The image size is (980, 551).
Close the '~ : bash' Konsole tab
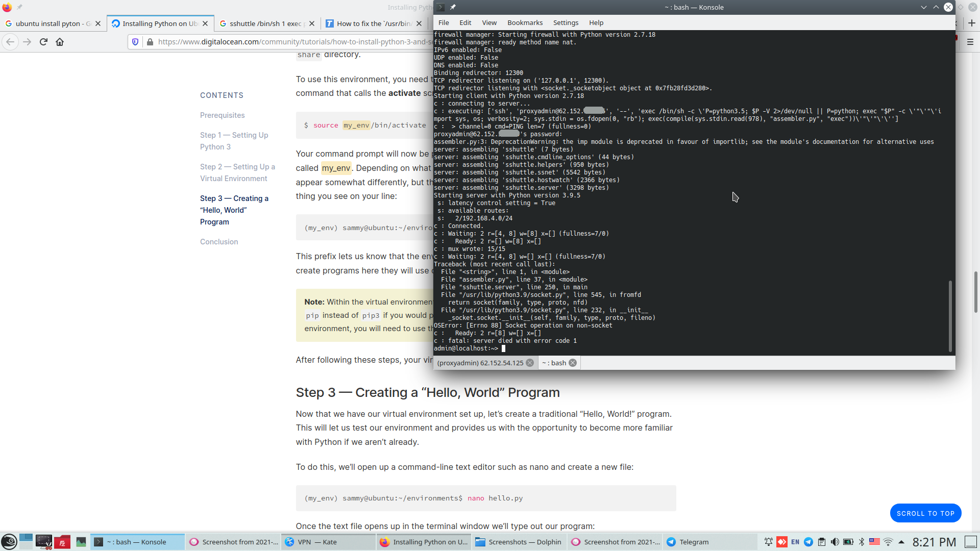click(x=573, y=363)
